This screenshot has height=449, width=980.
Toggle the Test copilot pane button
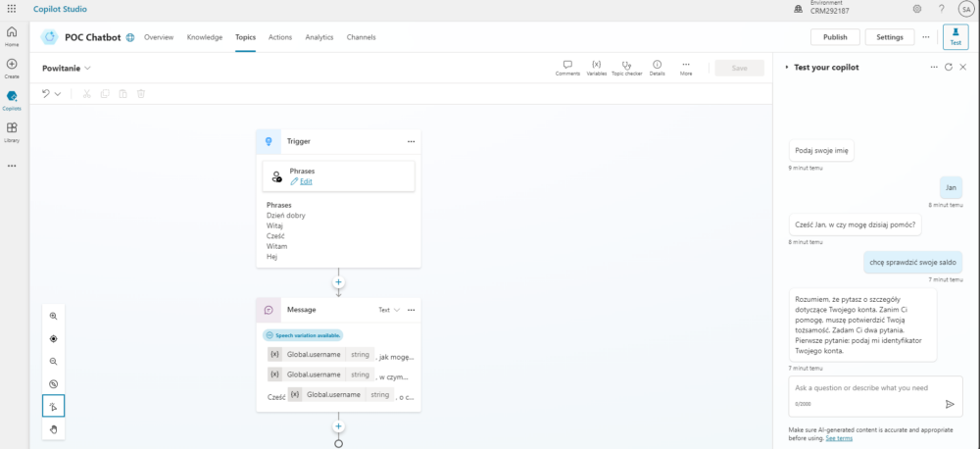click(x=955, y=37)
